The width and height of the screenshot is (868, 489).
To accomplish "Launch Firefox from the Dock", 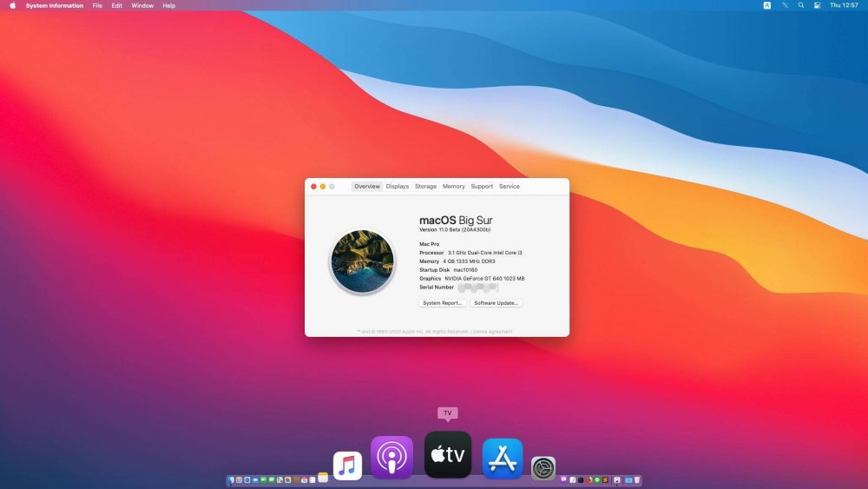I will tap(589, 479).
